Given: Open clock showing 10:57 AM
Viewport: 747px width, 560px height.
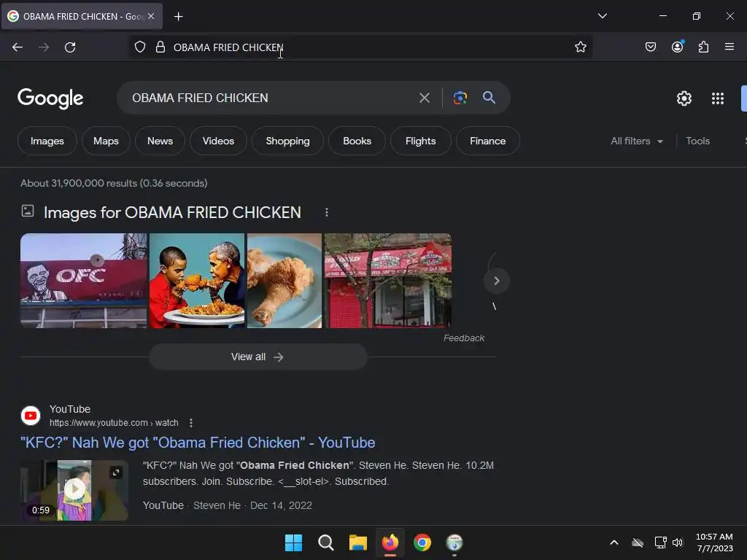Looking at the screenshot, I should click(715, 542).
